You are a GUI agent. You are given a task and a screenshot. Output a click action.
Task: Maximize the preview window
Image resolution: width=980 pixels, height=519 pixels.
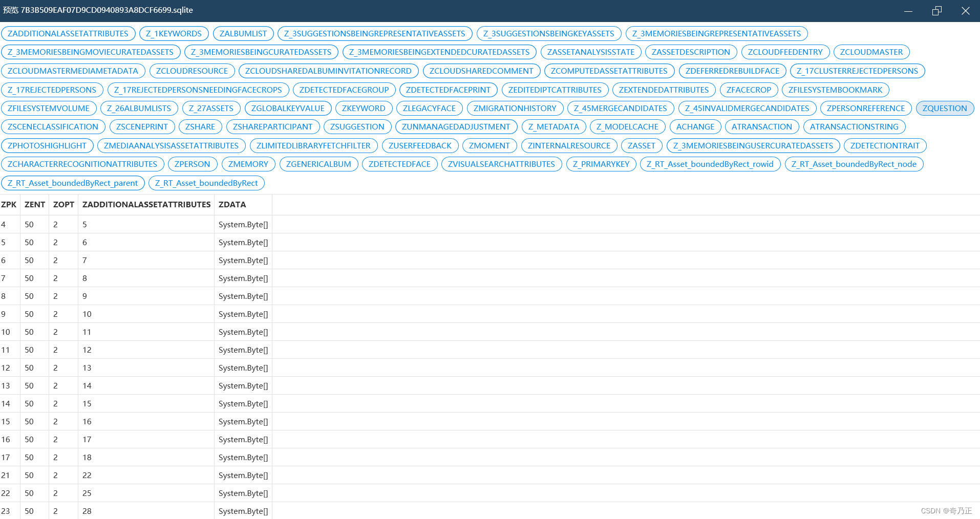coord(937,11)
